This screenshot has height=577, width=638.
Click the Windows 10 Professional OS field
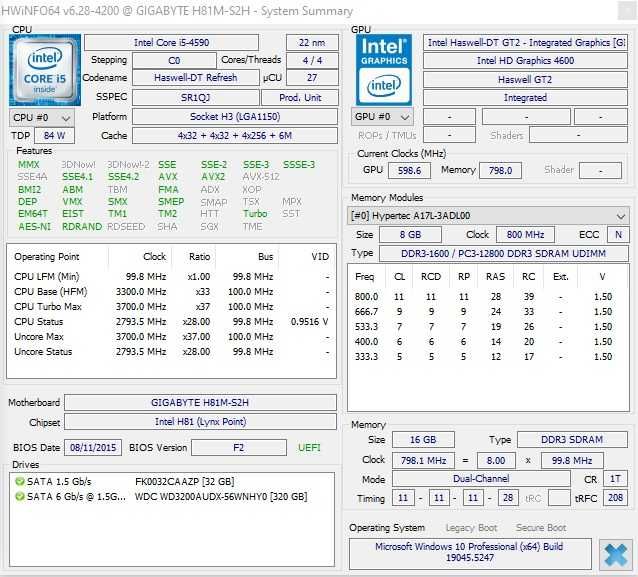tap(470, 553)
